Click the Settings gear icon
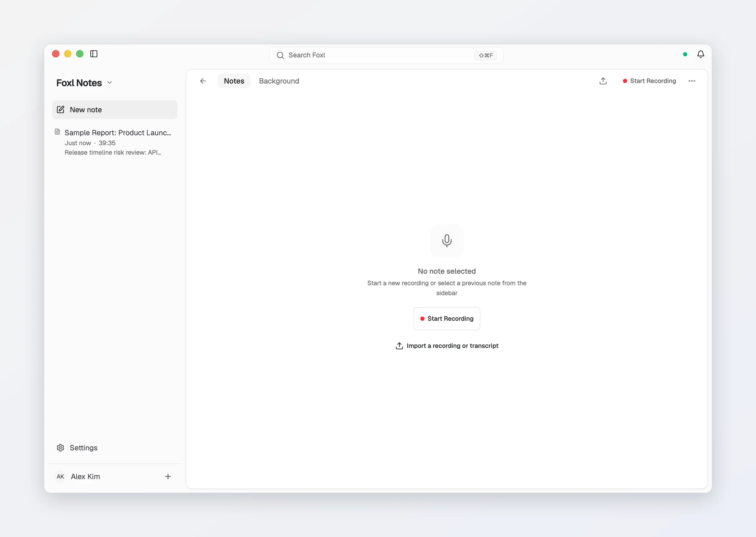Screen dimensions: 756x537 (x=60, y=448)
